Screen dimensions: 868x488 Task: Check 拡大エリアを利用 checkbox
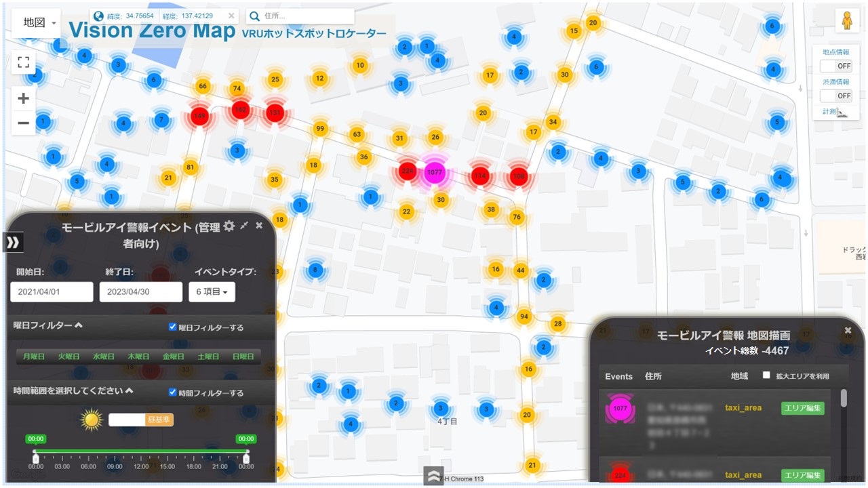(766, 375)
